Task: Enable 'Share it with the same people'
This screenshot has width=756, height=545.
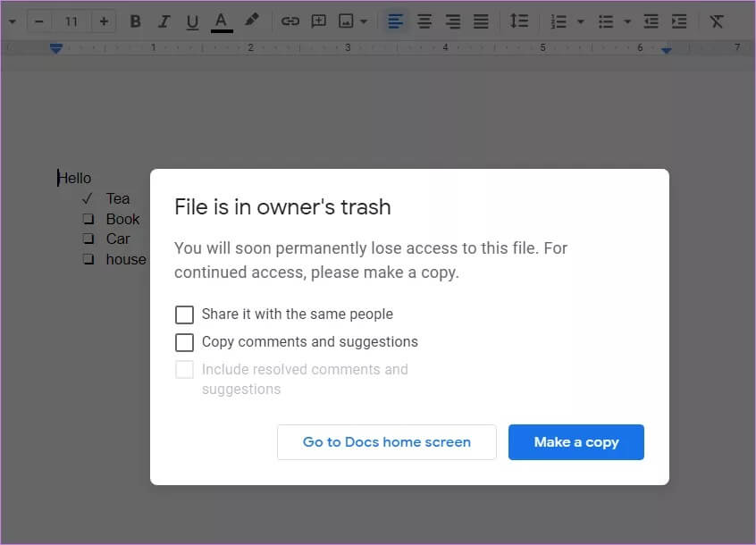Action: tap(184, 314)
